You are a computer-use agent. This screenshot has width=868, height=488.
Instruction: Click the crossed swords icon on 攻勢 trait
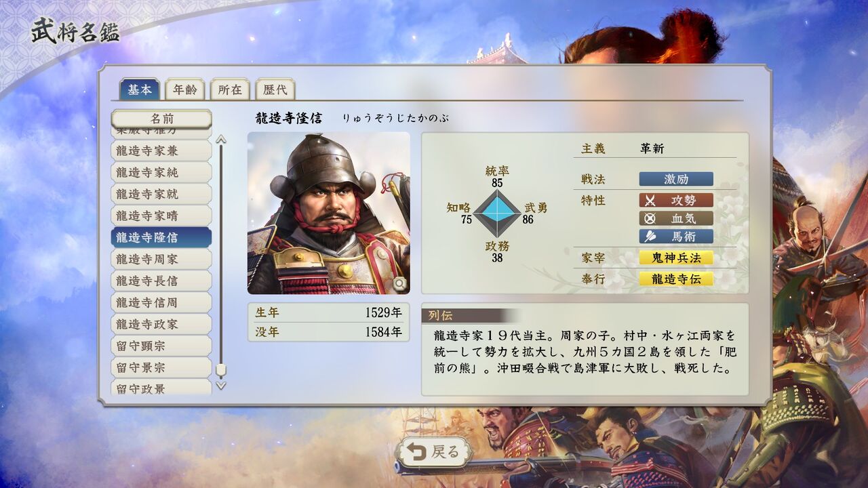coord(651,201)
